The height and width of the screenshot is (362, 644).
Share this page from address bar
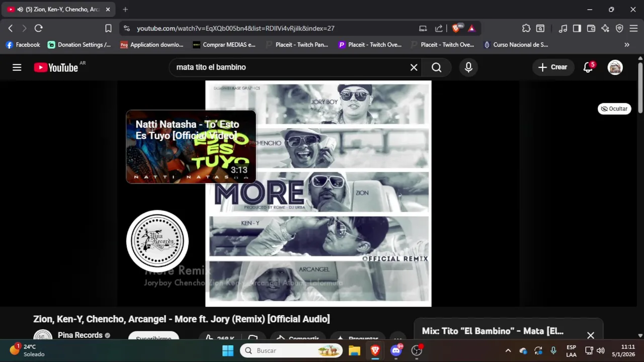(x=439, y=29)
